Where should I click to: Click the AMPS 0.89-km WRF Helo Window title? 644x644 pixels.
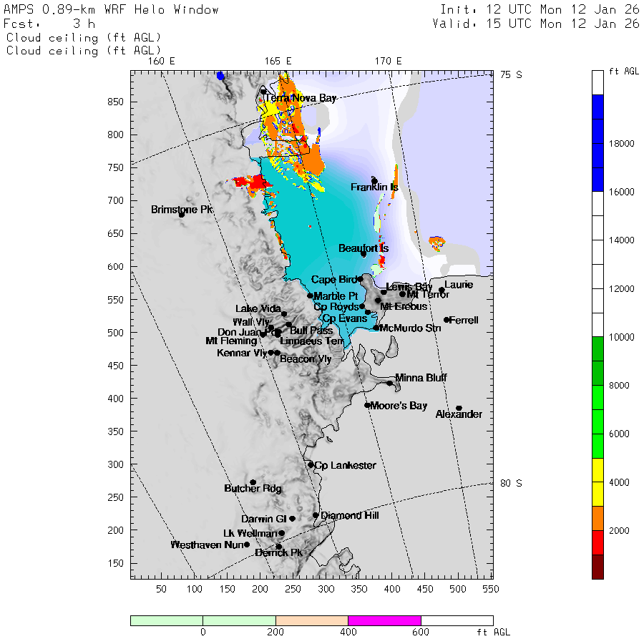click(x=112, y=10)
